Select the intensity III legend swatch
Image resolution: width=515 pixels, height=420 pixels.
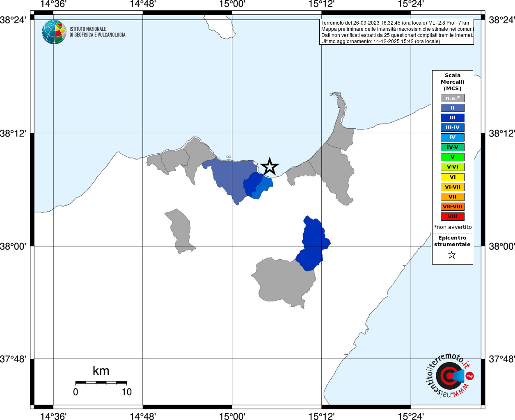click(x=453, y=118)
